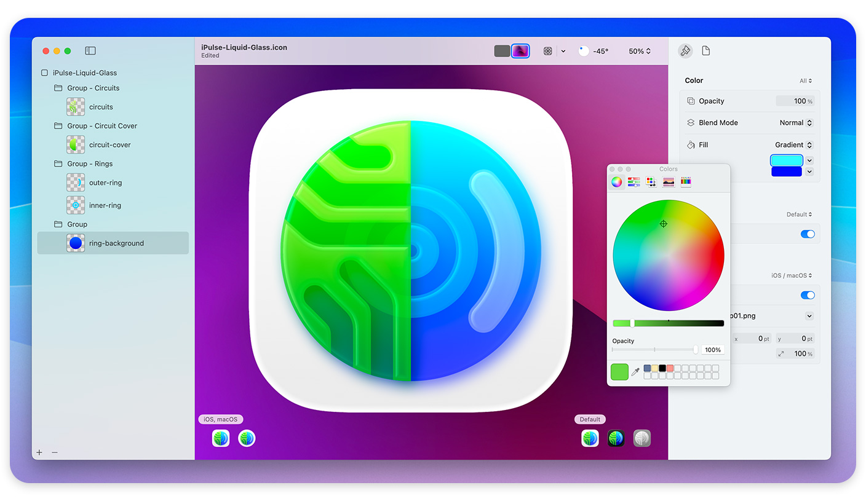Select the mono gray appearance preview
Screen dimensions: 866x504
[642, 438]
